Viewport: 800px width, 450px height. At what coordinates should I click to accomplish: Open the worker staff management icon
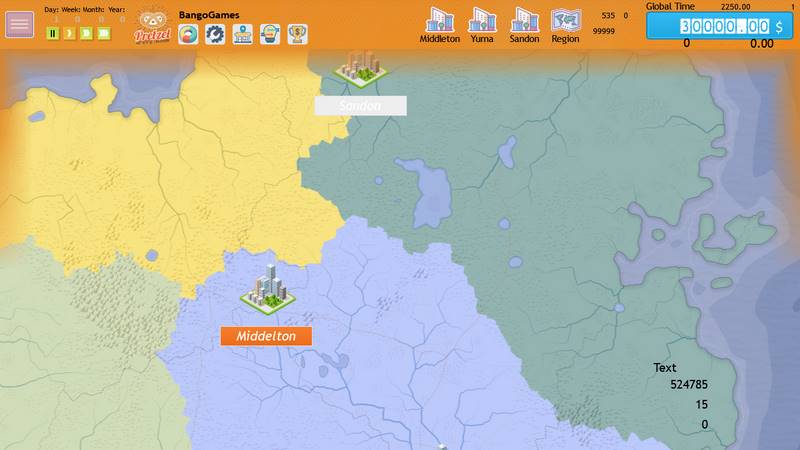click(270, 34)
